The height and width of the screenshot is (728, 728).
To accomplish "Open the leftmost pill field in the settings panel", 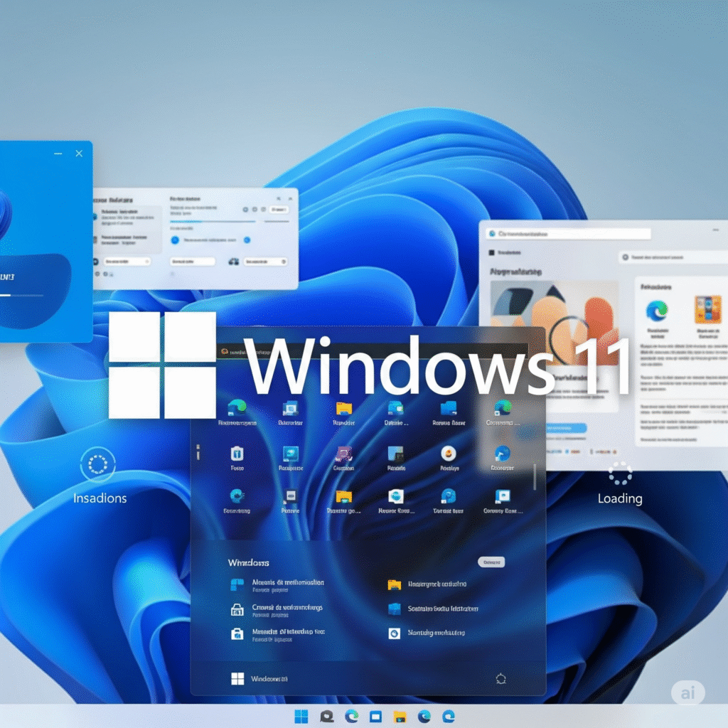I will pyautogui.click(x=127, y=262).
